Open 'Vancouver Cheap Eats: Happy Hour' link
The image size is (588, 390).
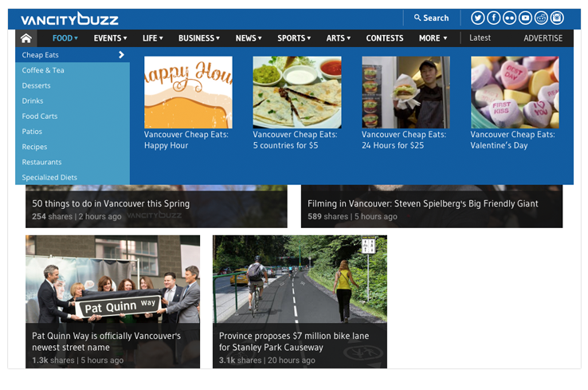pos(186,140)
